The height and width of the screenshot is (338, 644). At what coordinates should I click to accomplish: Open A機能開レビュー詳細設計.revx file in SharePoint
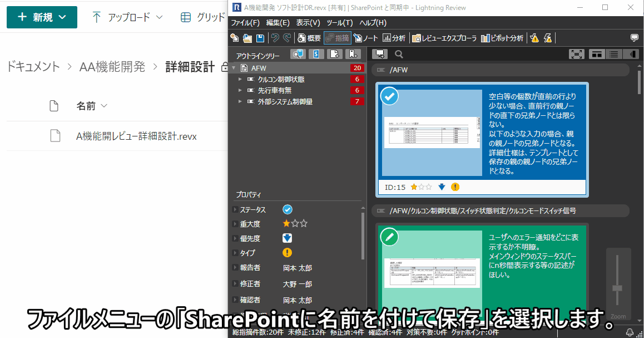pyautogui.click(x=136, y=136)
